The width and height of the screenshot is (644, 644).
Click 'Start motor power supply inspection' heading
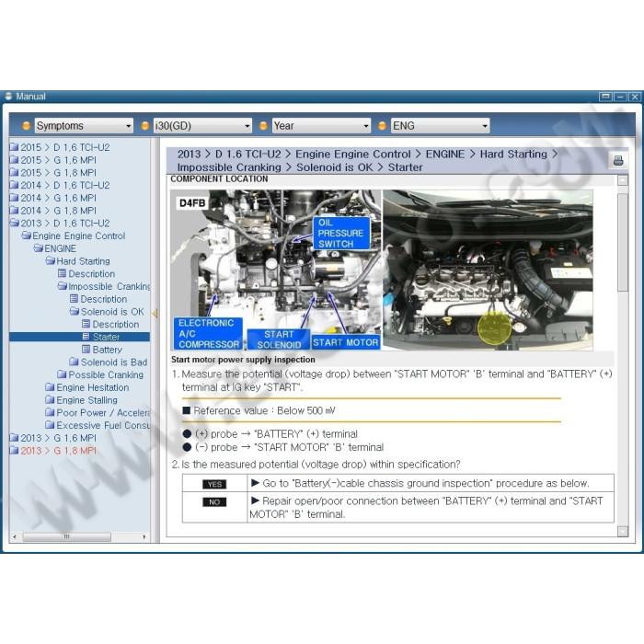click(243, 360)
